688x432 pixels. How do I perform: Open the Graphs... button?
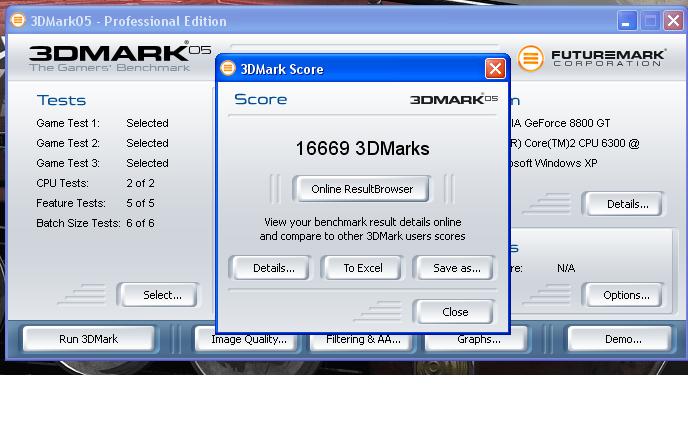pyautogui.click(x=479, y=340)
